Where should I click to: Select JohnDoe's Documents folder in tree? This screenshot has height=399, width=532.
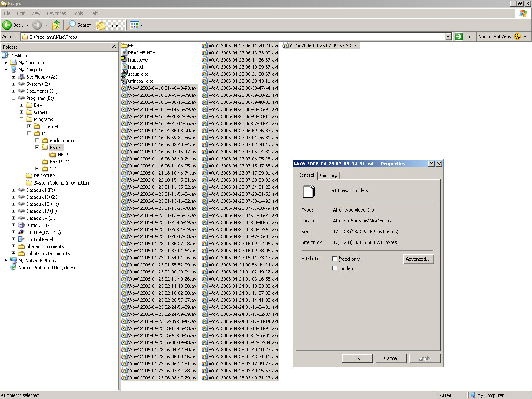tap(48, 254)
